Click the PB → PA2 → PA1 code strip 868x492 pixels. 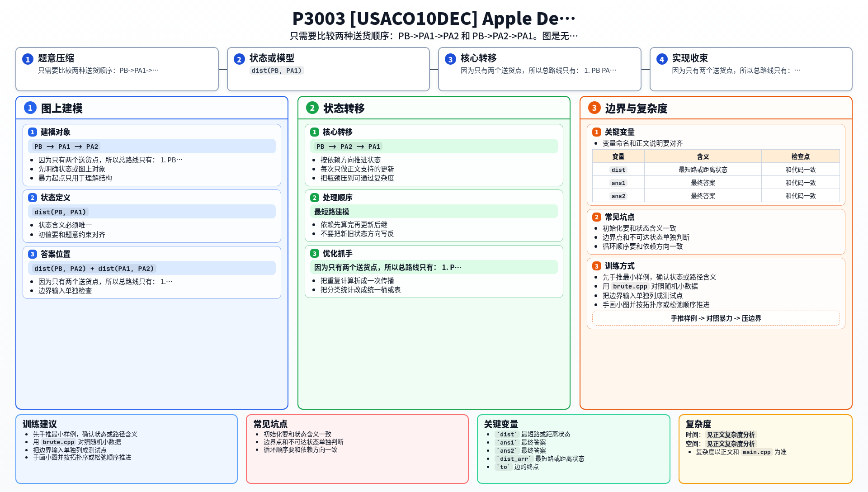pyautogui.click(x=434, y=147)
